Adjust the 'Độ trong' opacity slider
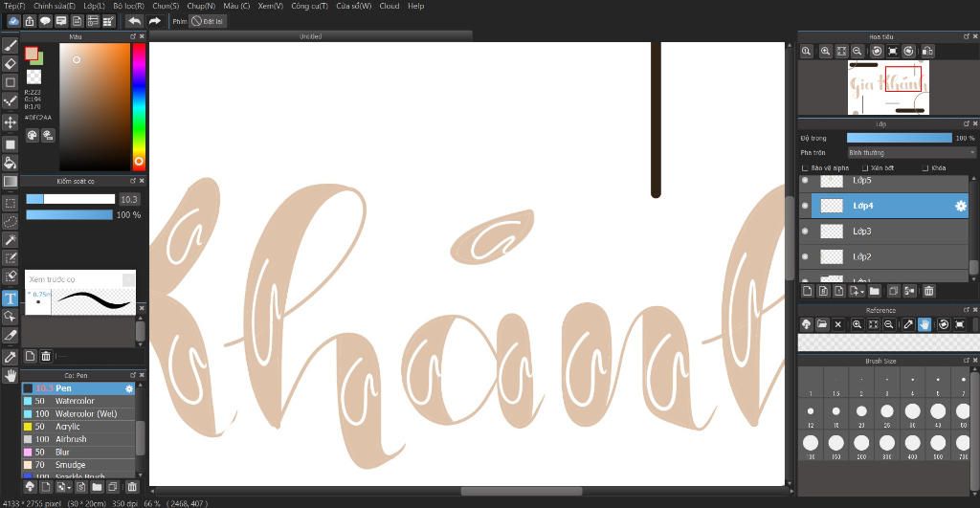 (x=899, y=138)
